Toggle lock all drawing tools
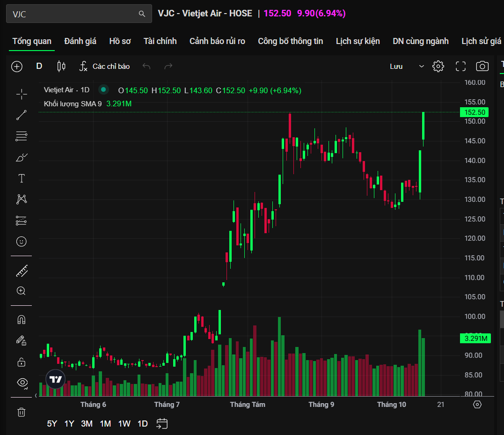504x435 pixels. pyautogui.click(x=22, y=361)
